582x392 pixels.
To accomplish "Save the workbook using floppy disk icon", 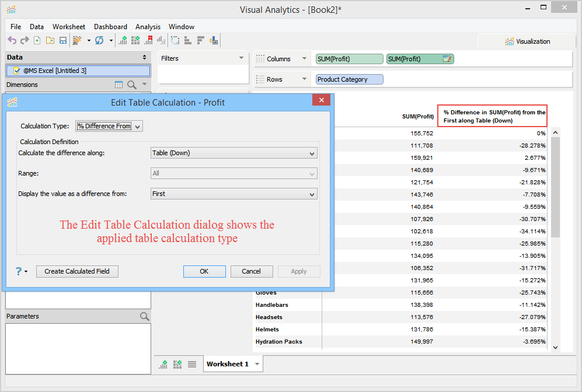I will 63,40.
